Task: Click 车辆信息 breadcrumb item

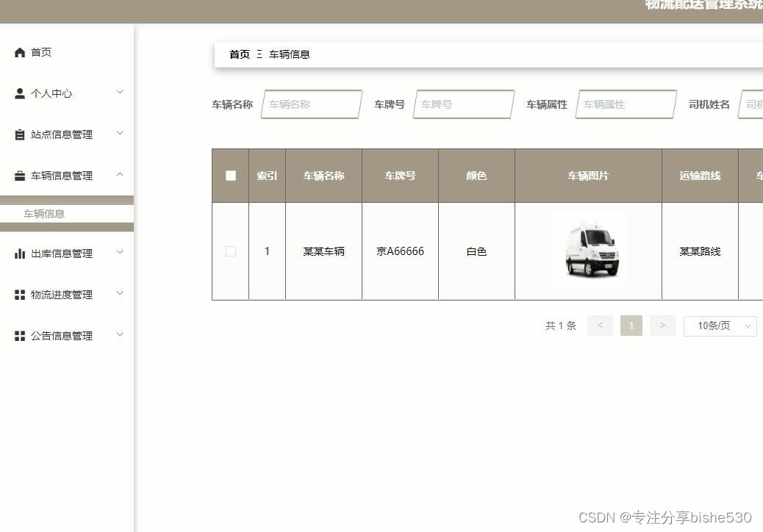Action: 290,54
